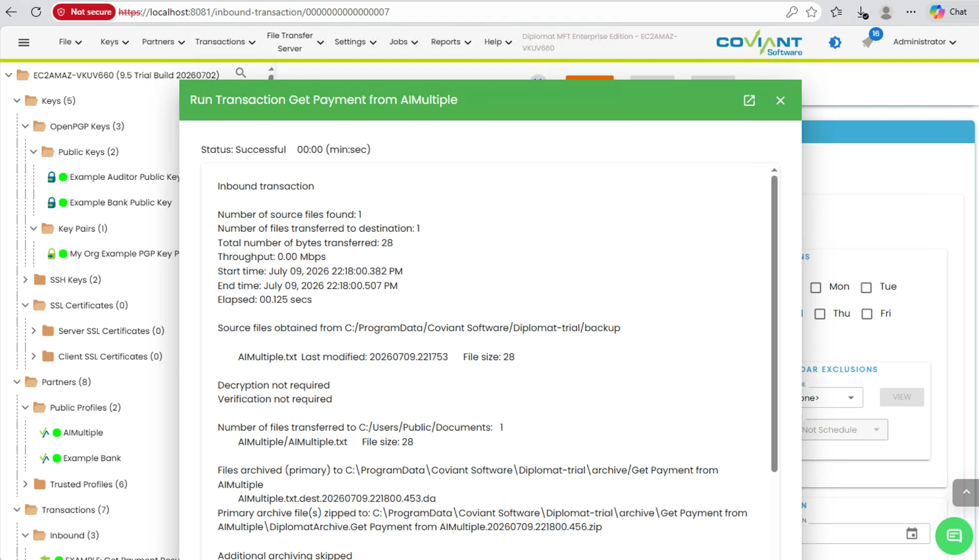
Task: Check the Thu day checkbox
Action: (820, 314)
